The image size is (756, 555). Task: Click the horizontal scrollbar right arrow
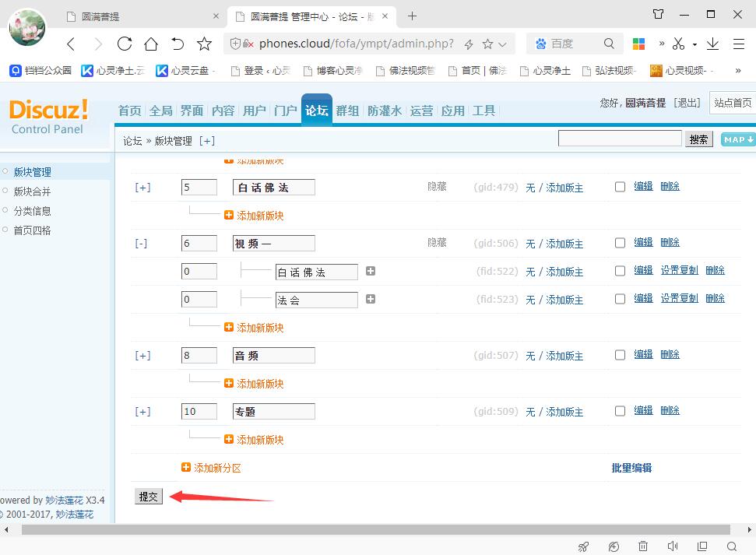point(750,529)
